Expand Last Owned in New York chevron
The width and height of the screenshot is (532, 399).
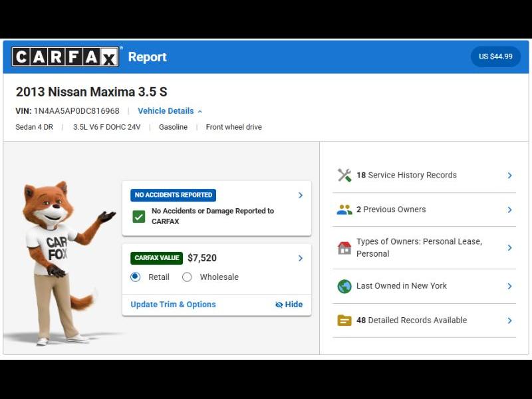click(x=509, y=286)
